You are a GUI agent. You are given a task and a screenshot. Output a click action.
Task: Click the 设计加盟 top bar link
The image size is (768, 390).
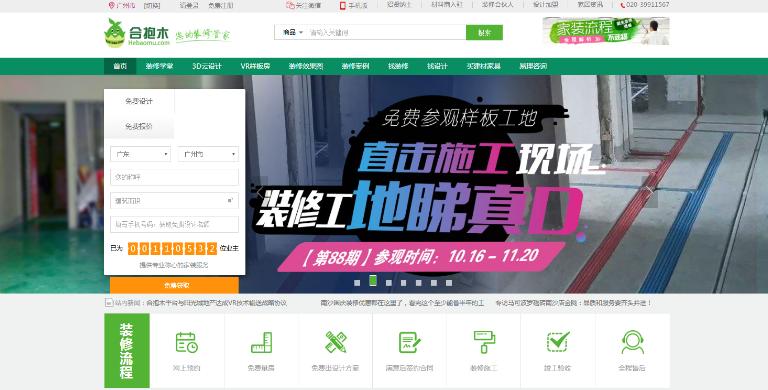coord(546,4)
